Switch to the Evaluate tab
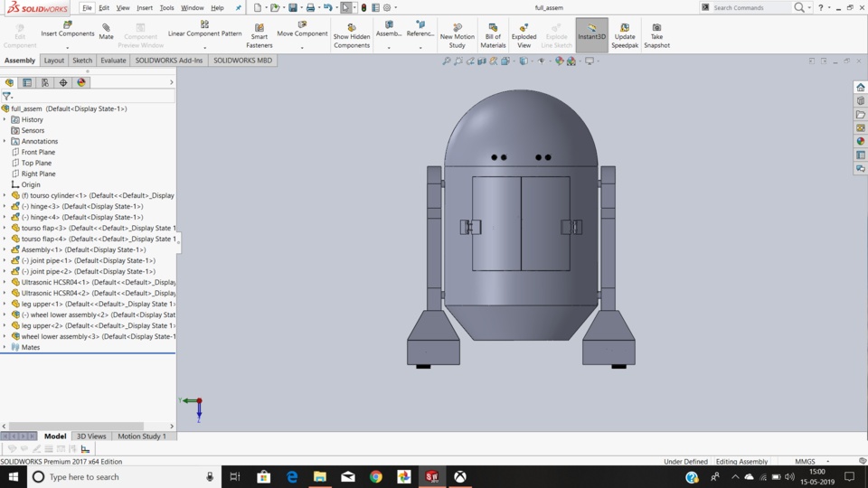The height and width of the screenshot is (488, 868). pos(113,61)
